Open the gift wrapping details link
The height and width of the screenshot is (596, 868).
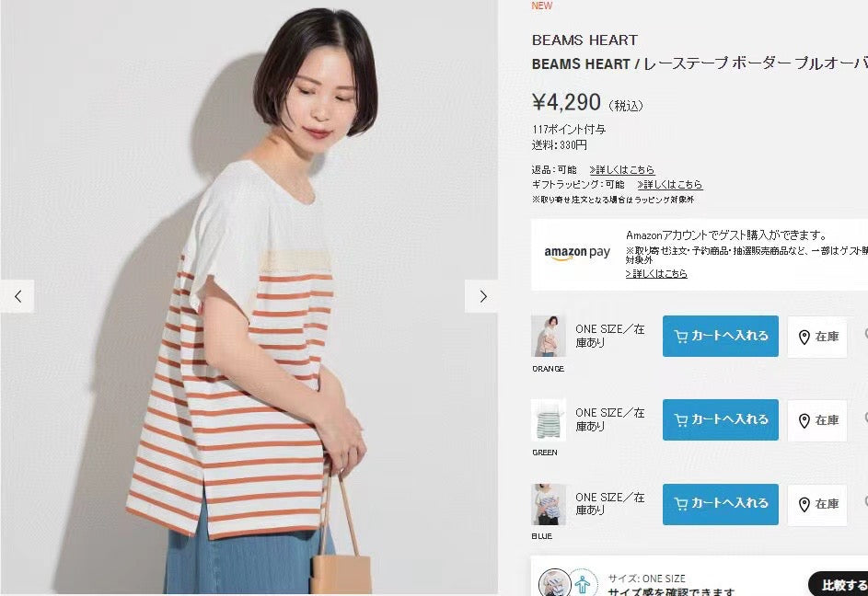point(669,184)
